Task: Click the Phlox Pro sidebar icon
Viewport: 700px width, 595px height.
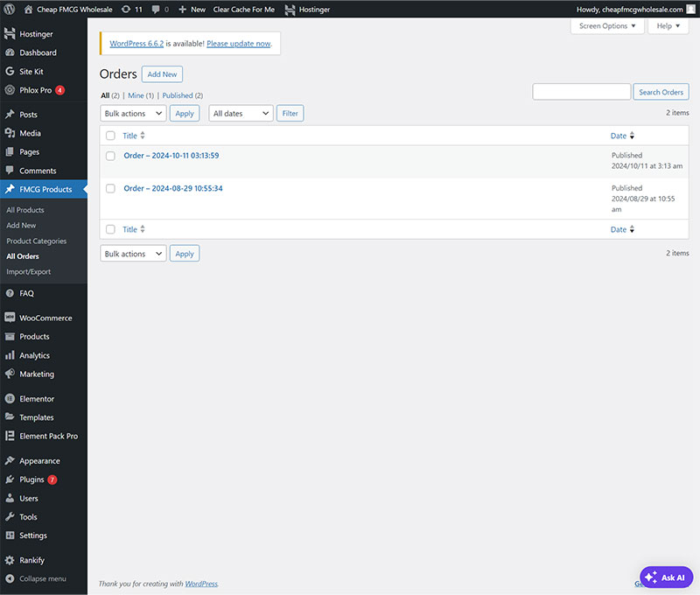Action: click(10, 90)
